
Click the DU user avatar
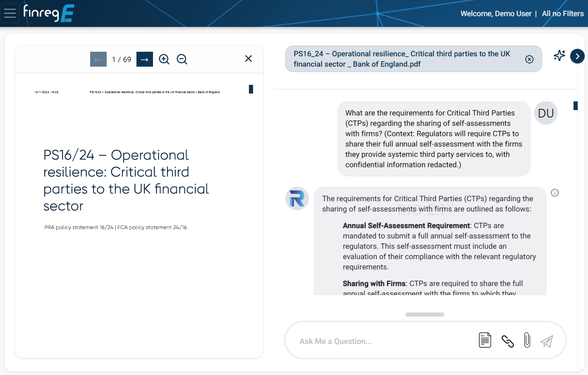point(546,113)
